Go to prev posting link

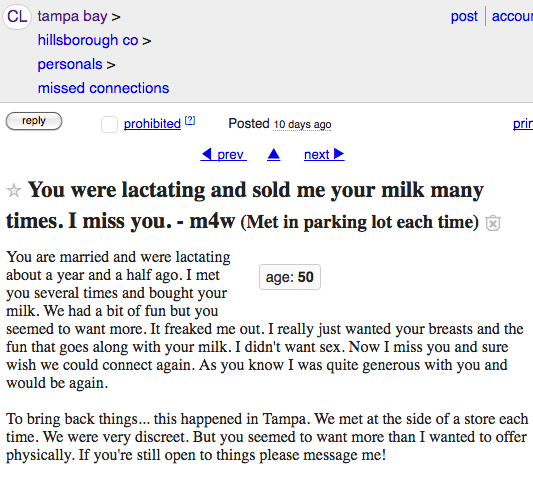230,155
